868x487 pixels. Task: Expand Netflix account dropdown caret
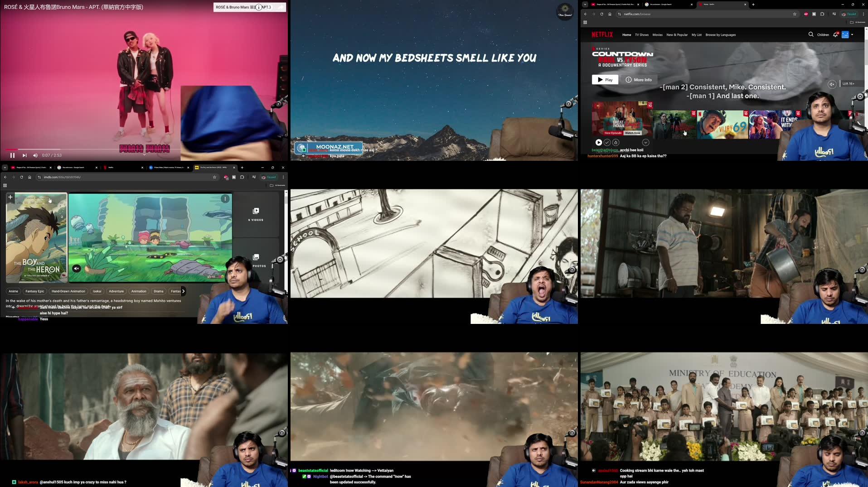coord(852,34)
